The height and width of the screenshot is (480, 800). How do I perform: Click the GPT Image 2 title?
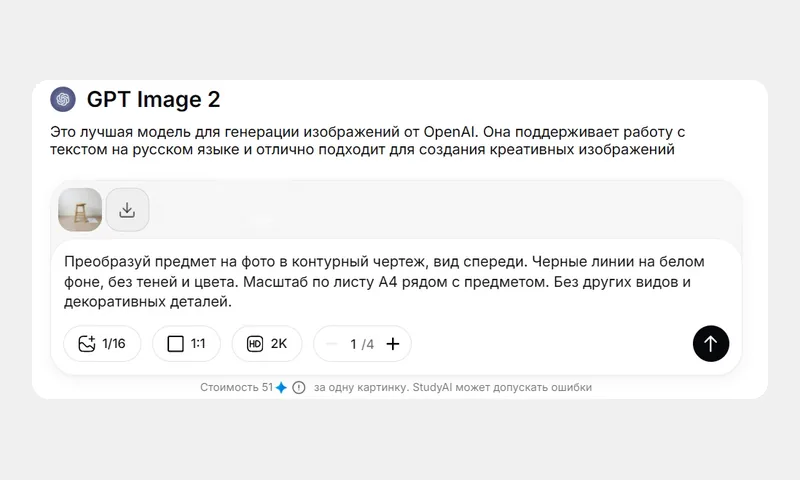pyautogui.click(x=153, y=99)
